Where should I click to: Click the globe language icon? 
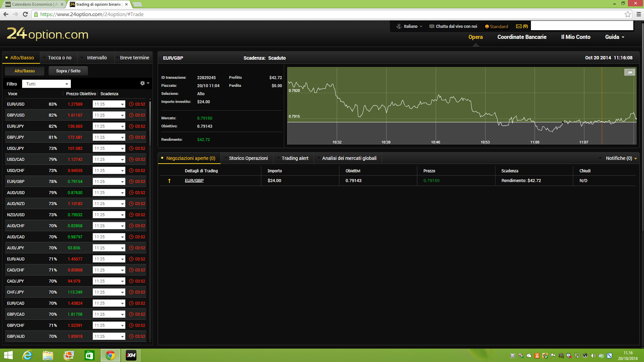(x=399, y=27)
